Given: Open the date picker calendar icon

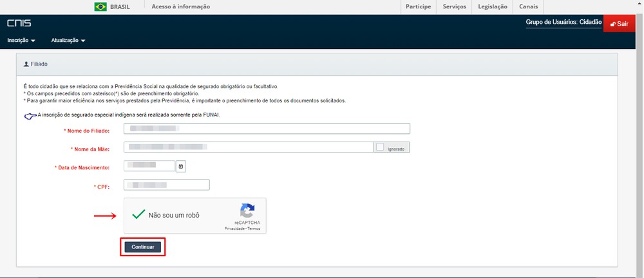Looking at the screenshot, I should click(181, 167).
